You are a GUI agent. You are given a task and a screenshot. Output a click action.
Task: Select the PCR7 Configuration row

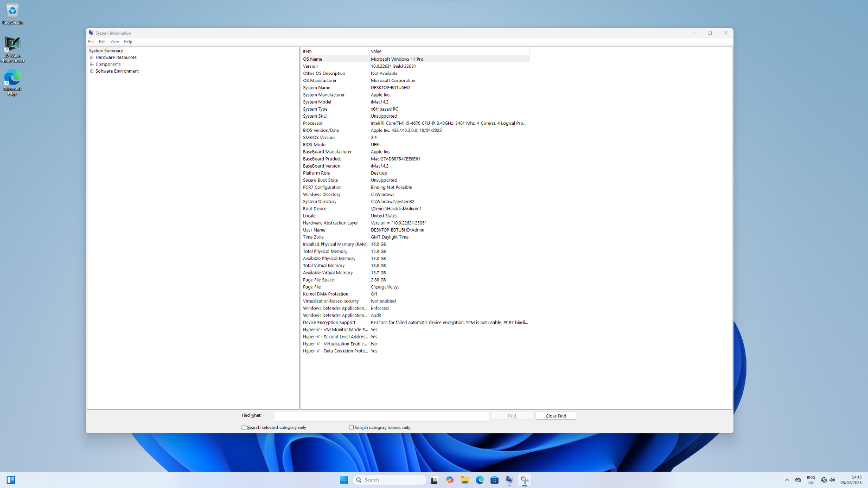416,187
